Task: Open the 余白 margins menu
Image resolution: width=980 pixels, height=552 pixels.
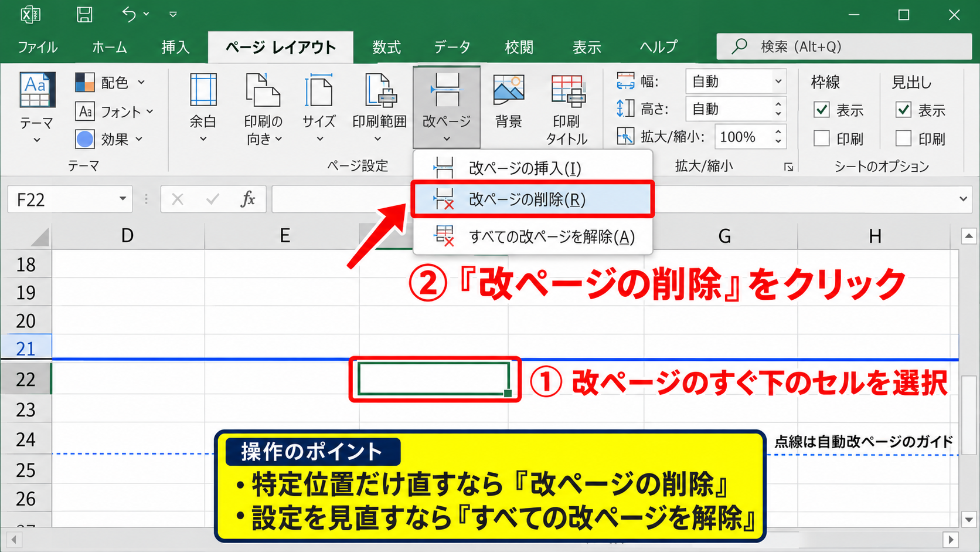Action: (x=203, y=108)
